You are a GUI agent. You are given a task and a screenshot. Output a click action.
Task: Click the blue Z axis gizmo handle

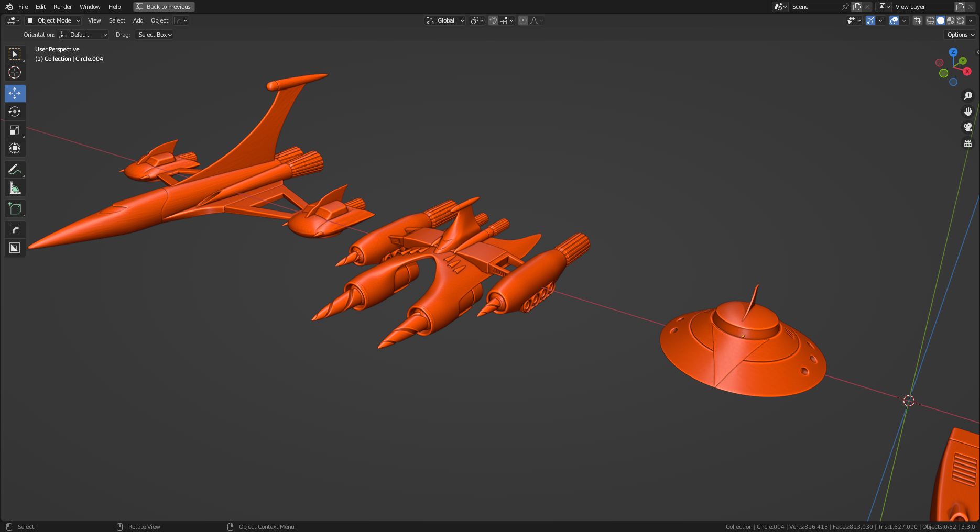(x=953, y=52)
